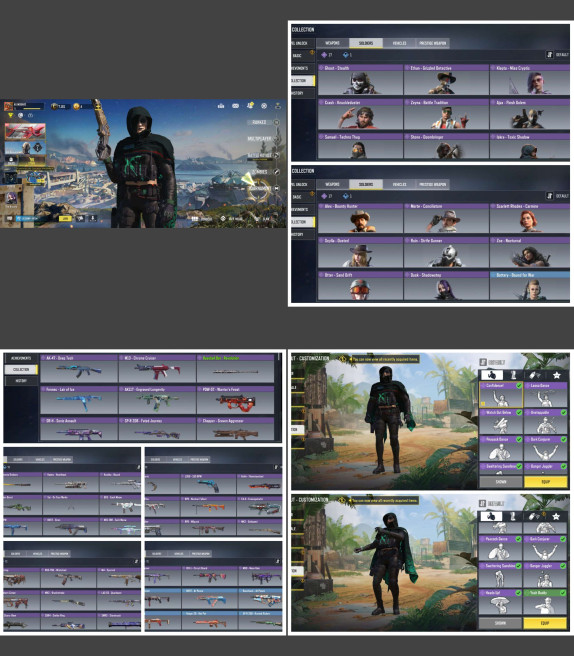
Task: Click the controller icon in lobby top bar
Action: pyautogui.click(x=236, y=106)
